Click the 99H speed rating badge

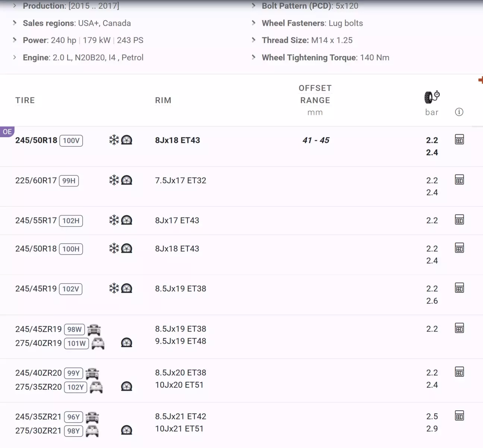(x=69, y=181)
